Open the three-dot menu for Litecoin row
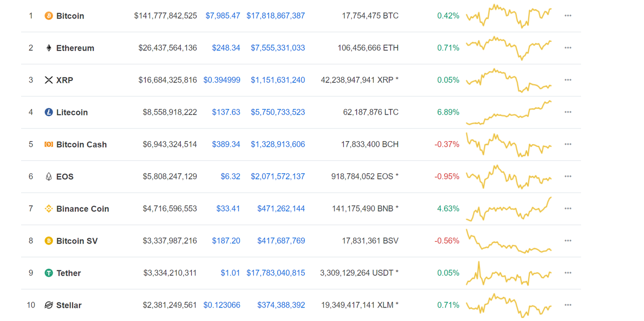Image resolution: width=644 pixels, height=321 pixels. (568, 112)
